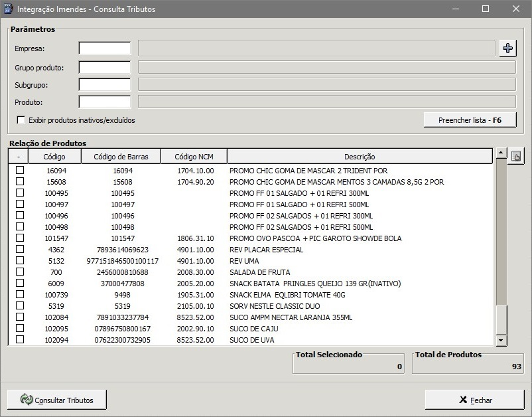Click into the Produto code input

105,102
